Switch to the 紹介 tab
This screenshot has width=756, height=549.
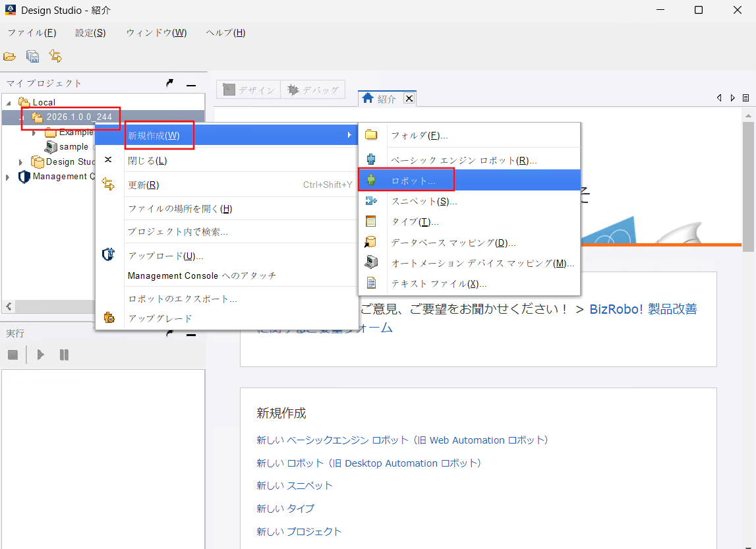tap(386, 98)
